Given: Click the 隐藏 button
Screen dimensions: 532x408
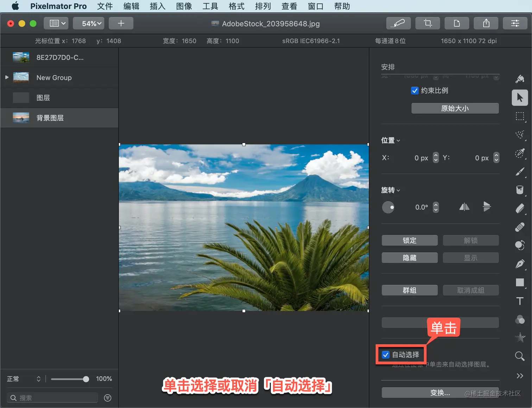Looking at the screenshot, I should 410,258.
